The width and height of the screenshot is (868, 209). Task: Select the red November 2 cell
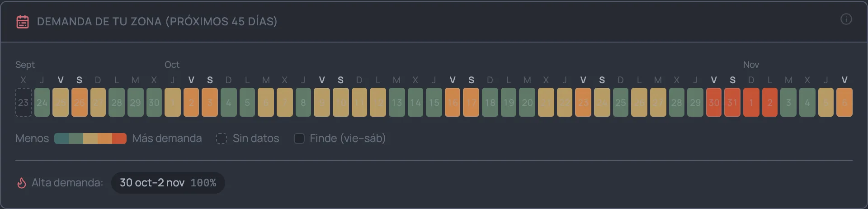point(770,102)
